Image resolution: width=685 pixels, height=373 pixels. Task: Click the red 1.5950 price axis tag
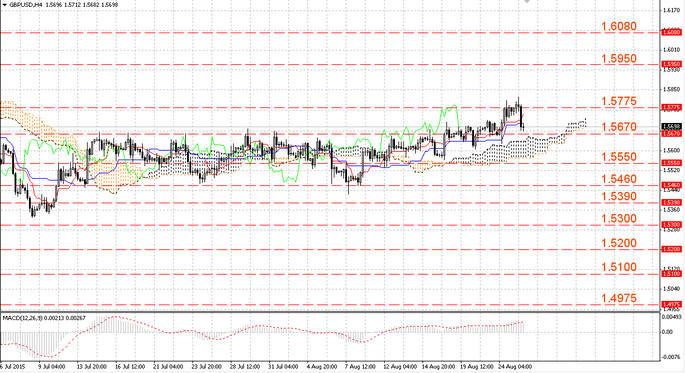tap(671, 64)
